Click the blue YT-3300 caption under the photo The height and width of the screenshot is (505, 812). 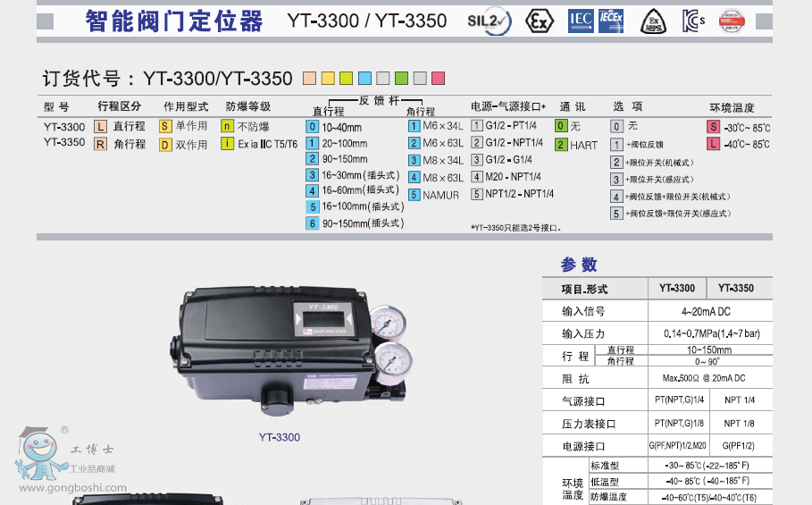point(280,438)
